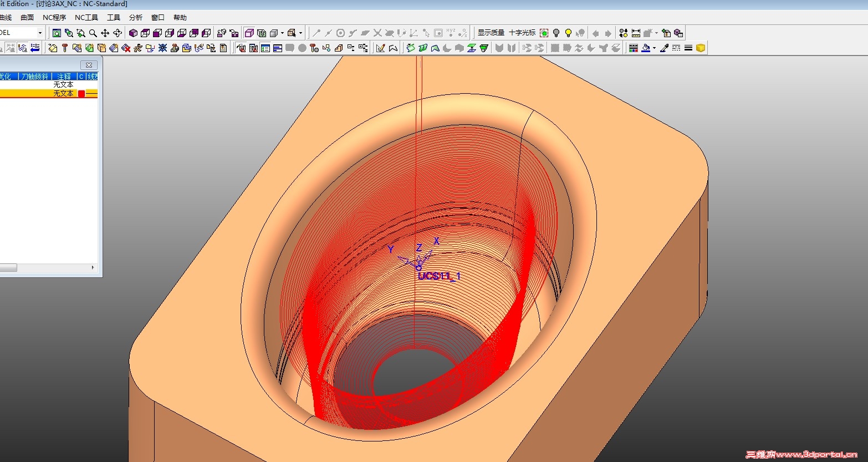Switch to the solid purple isometric view cube
This screenshot has height=462, width=868.
(133, 33)
